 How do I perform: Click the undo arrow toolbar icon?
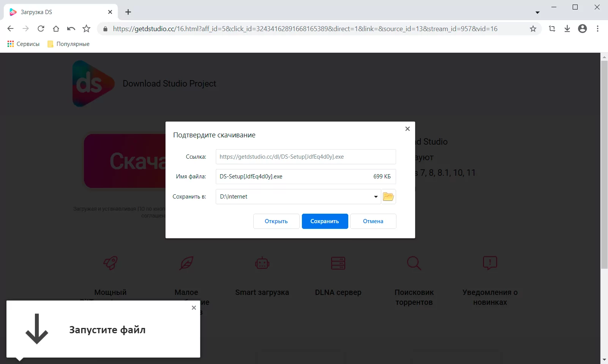pyautogui.click(x=71, y=28)
